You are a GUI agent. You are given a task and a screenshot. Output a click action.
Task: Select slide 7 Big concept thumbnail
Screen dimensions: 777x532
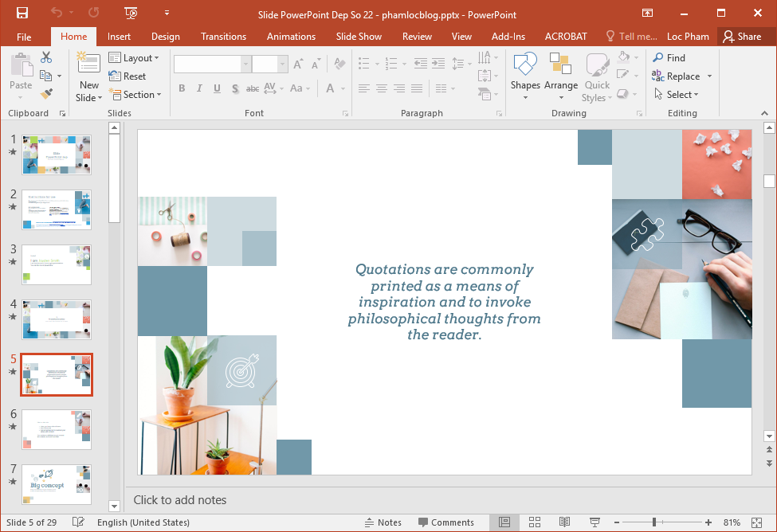pyautogui.click(x=57, y=484)
